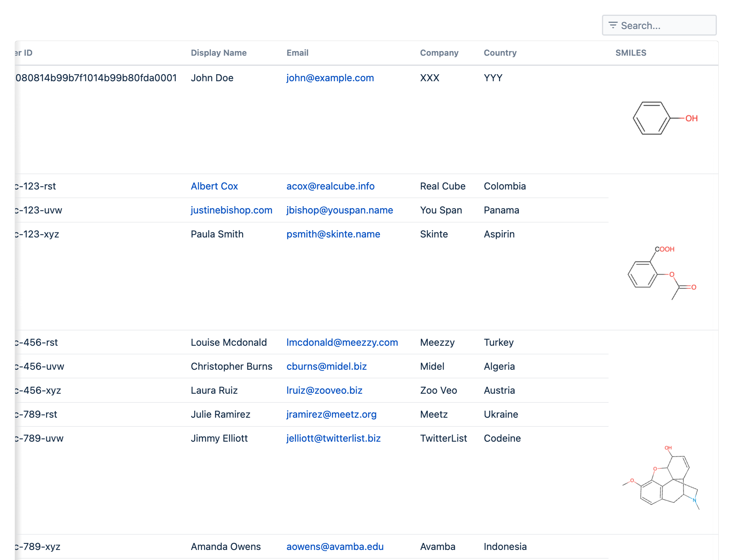Click the filter icon in search box

(613, 26)
